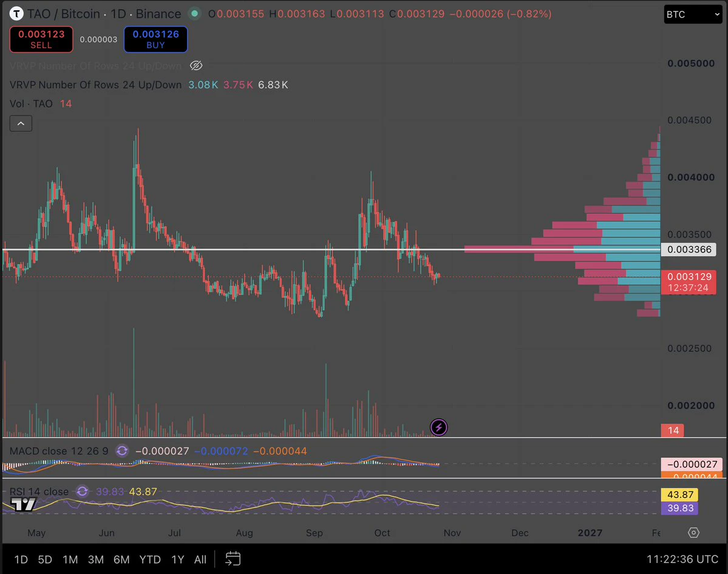
Task: Open symbol search via TAO / Bitcoin title
Action: [63, 14]
